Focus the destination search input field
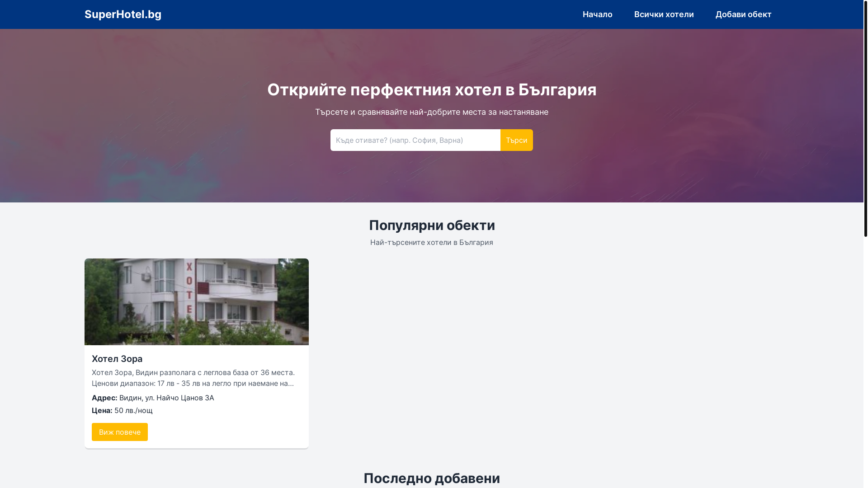The width and height of the screenshot is (868, 488). (415, 140)
